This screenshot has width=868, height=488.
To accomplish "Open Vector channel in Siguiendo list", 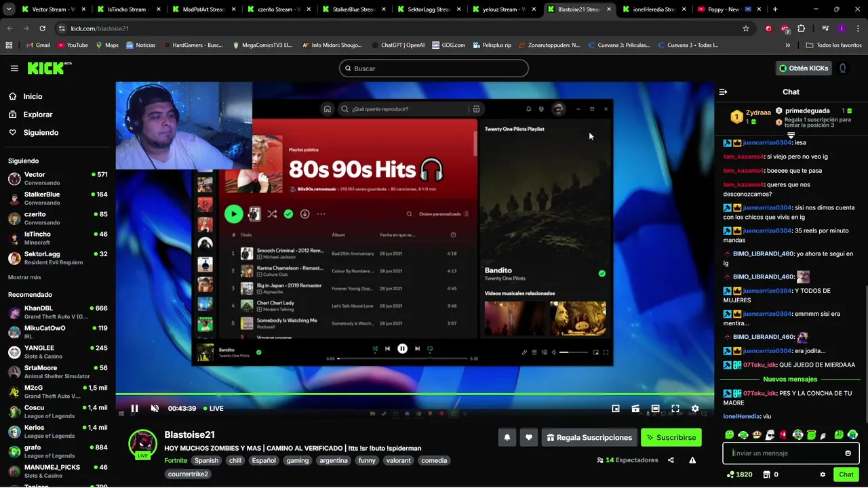I will [x=58, y=178].
